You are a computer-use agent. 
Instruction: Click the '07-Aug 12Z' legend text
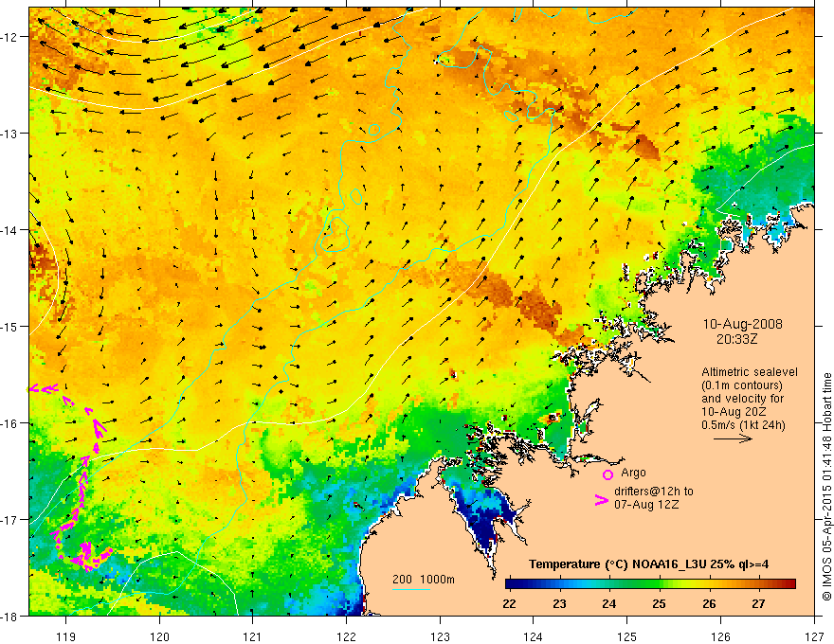pyautogui.click(x=646, y=505)
